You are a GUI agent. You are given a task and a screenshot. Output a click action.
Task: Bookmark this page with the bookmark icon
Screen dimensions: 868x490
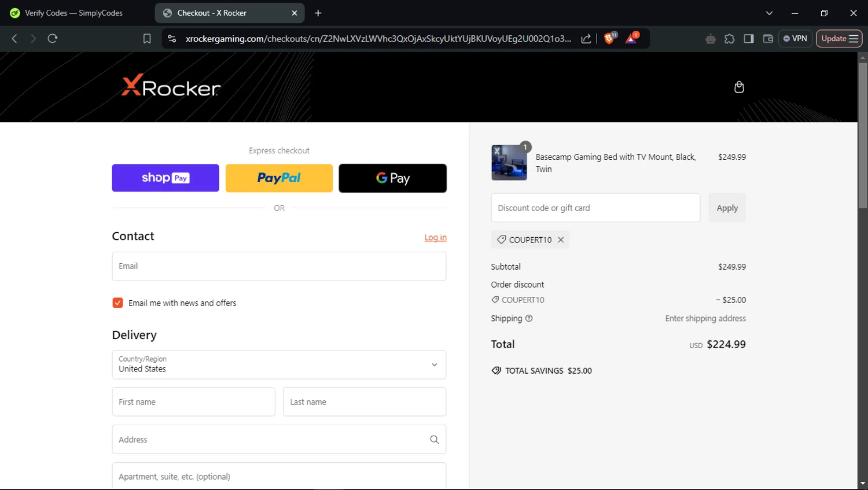(147, 39)
